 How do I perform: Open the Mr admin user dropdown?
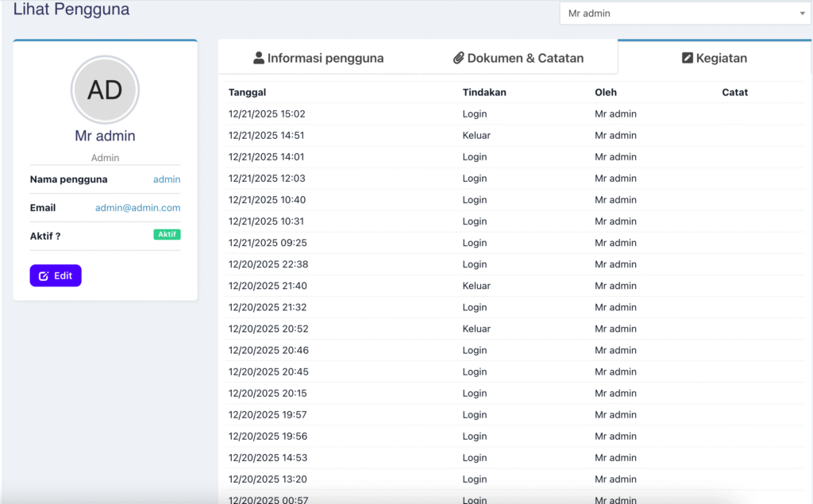pos(684,13)
